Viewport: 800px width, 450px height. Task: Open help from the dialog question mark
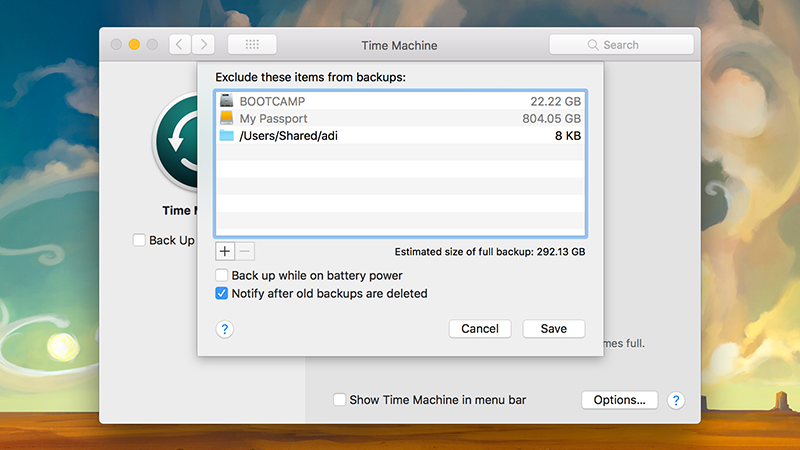click(224, 329)
